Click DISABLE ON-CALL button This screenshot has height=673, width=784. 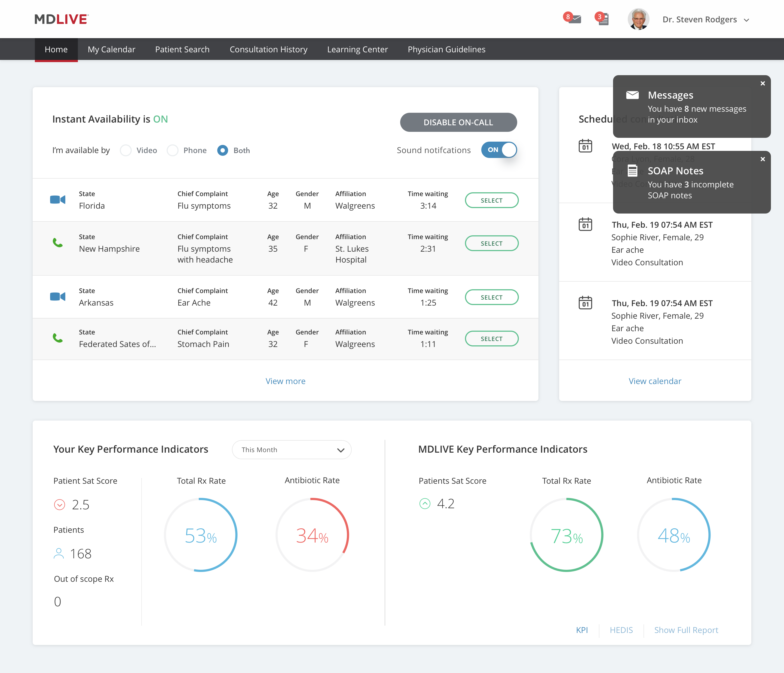458,122
